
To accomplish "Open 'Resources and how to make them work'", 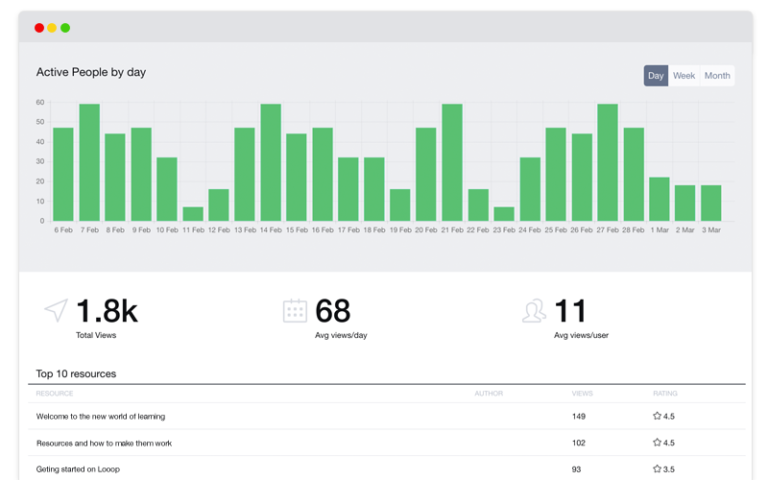I will [x=104, y=443].
